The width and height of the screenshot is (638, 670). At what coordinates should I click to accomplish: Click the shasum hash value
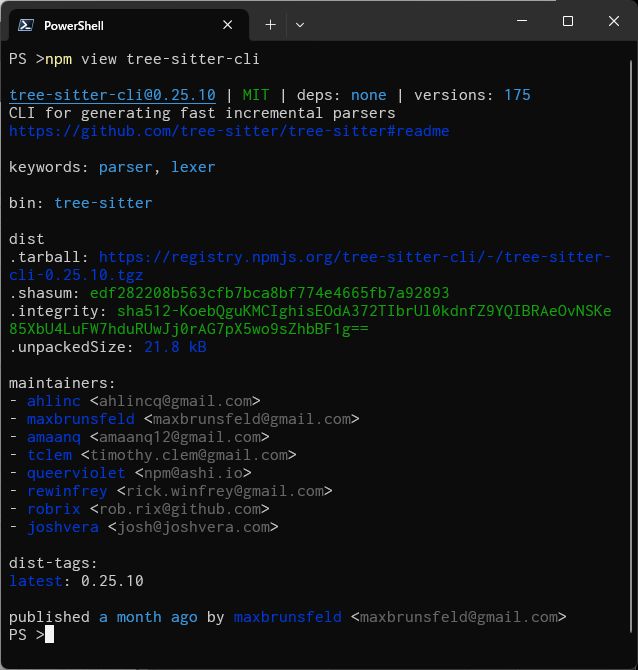269,293
